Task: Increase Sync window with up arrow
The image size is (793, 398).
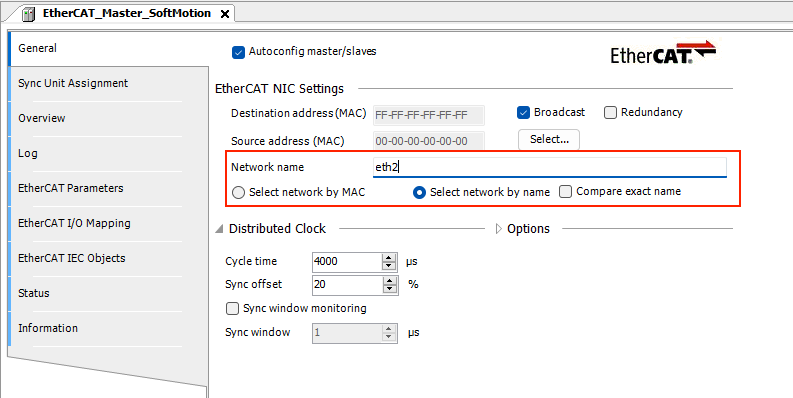Action: [389, 329]
